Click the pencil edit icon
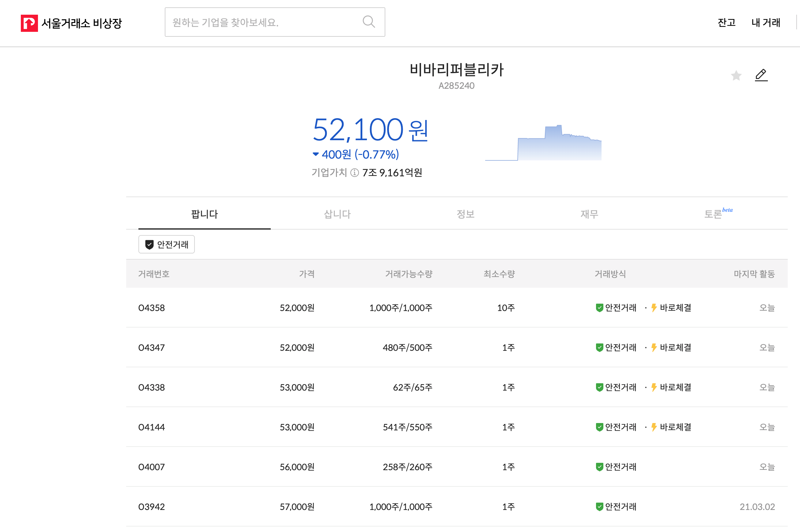This screenshot has width=800, height=532. pyautogui.click(x=761, y=75)
